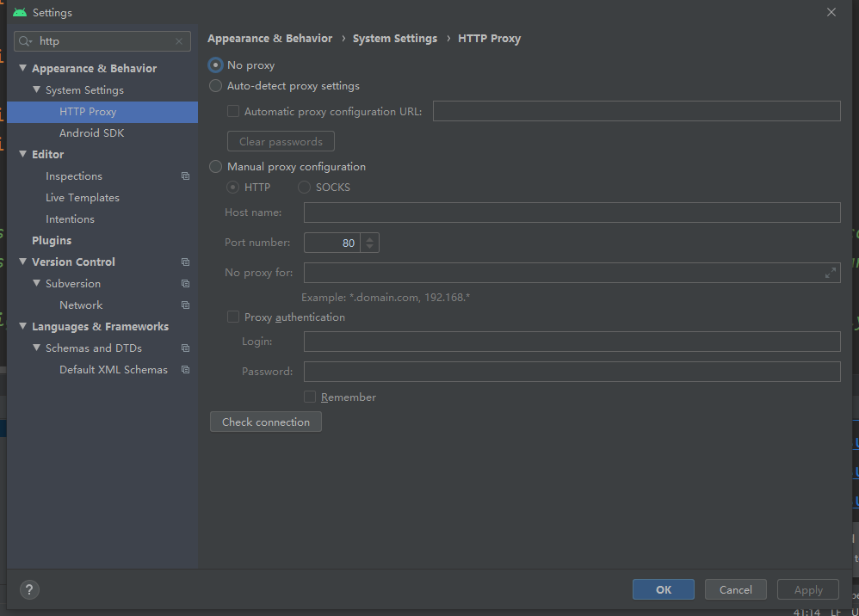Select 'Auto-detect proxy settings' radio button

tap(215, 86)
